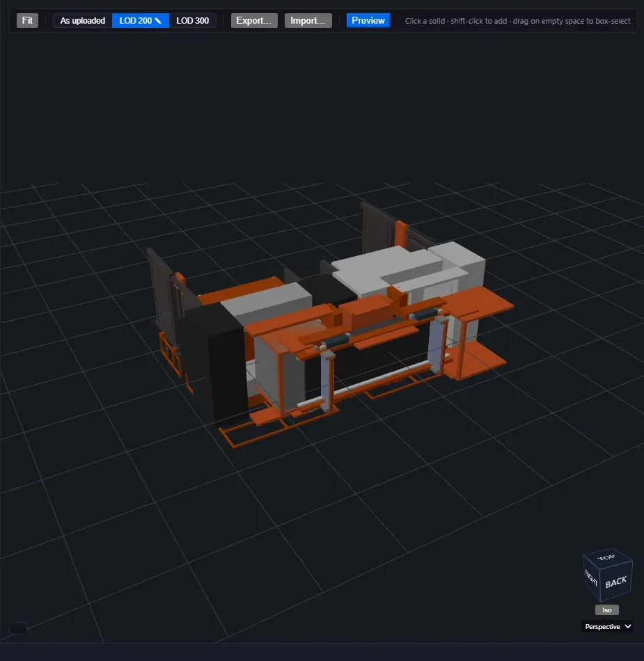
Task: Click the pencil icon on LOD 200
Action: [158, 21]
